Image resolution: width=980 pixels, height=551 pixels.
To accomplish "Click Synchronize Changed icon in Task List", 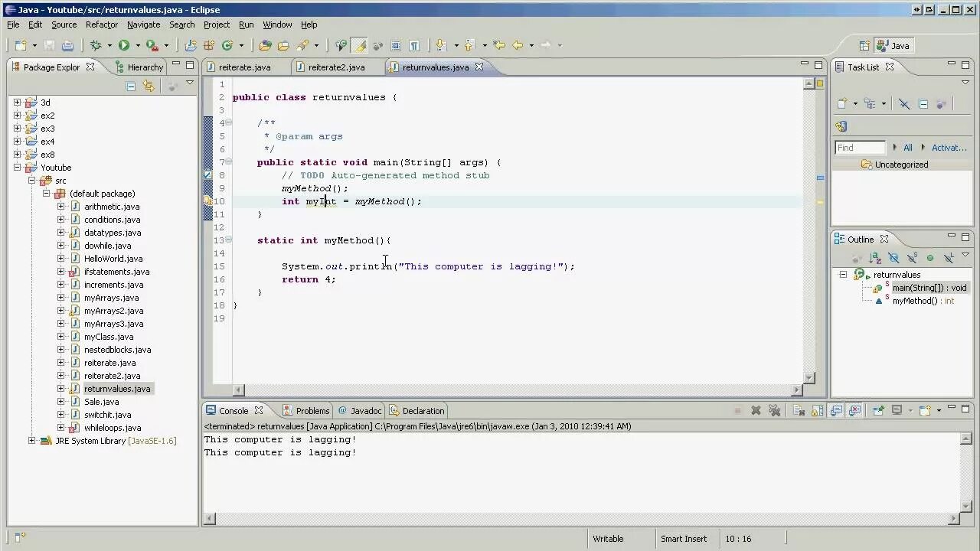I will tap(841, 127).
